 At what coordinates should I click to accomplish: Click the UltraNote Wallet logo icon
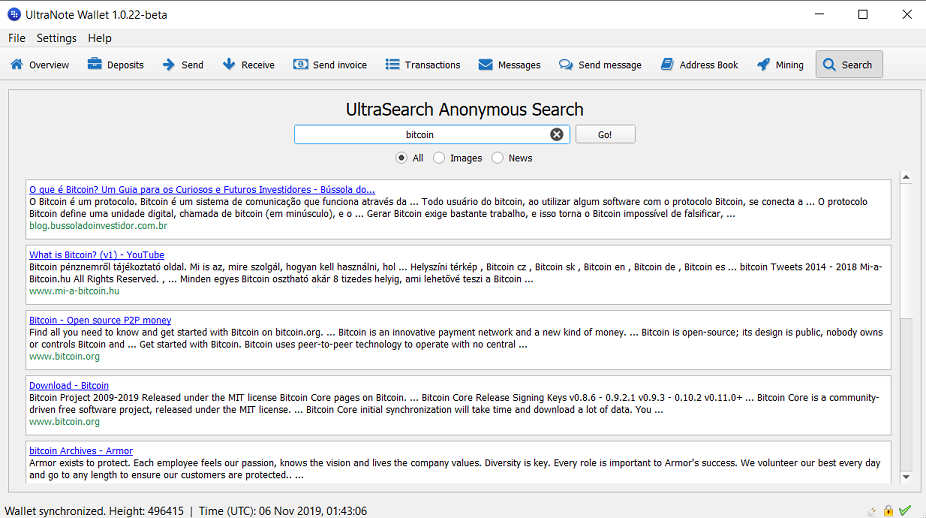14,14
